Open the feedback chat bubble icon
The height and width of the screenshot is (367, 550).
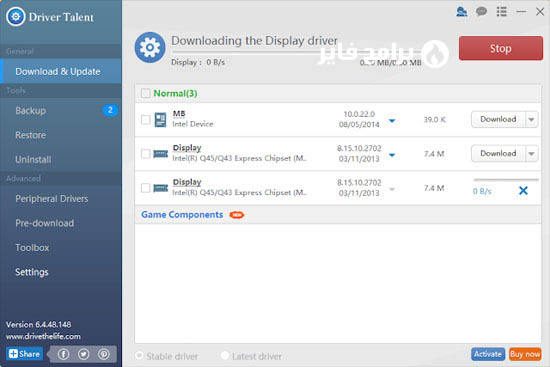481,12
